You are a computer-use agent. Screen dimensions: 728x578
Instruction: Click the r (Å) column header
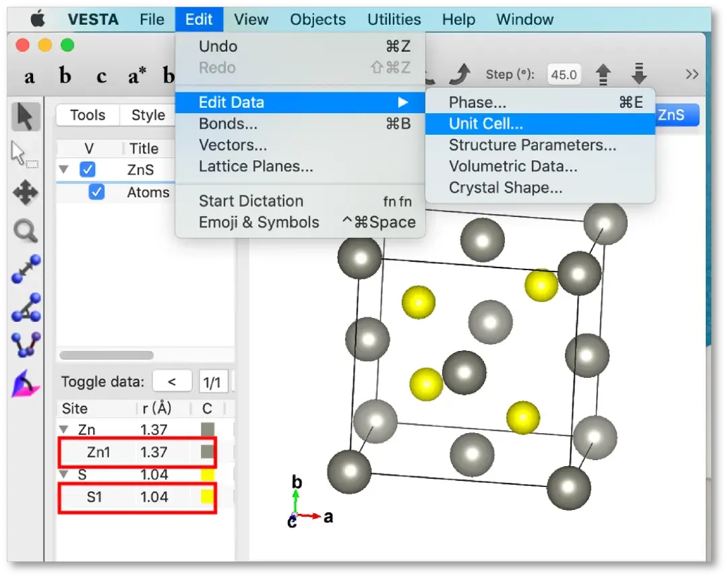[x=157, y=408]
